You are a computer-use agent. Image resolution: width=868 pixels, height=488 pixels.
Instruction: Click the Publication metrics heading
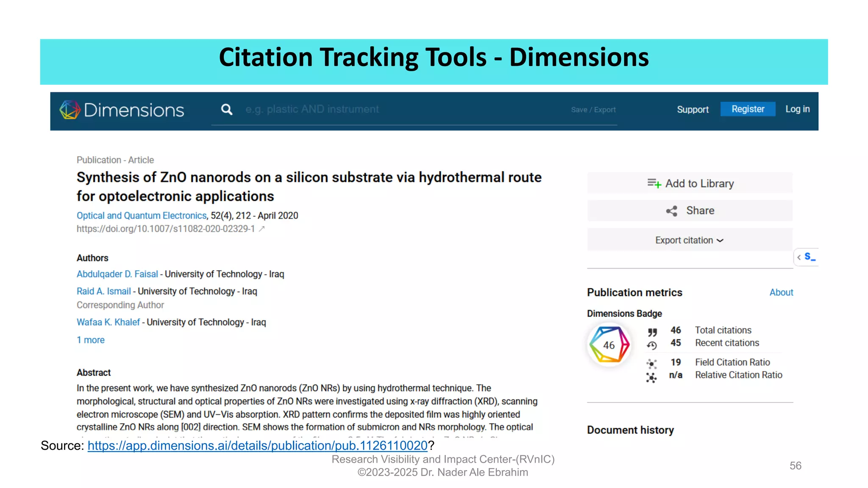tap(634, 292)
